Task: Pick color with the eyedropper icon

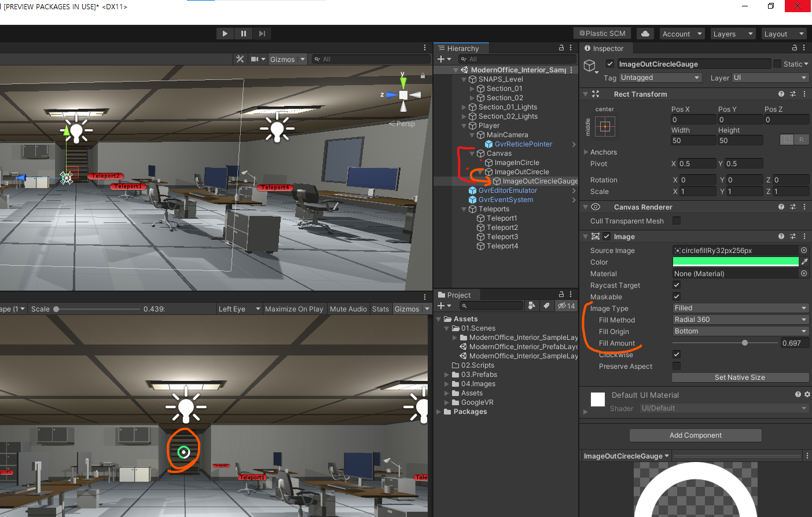Action: [x=804, y=262]
